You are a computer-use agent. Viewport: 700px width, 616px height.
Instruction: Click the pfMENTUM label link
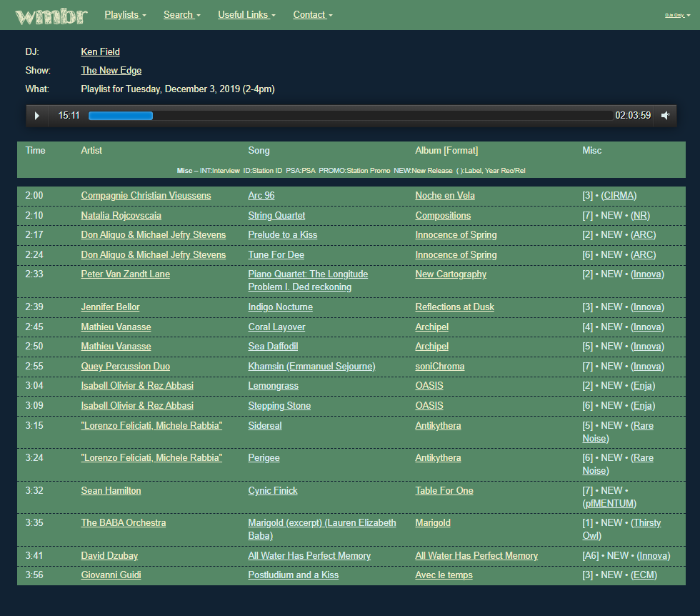pyautogui.click(x=609, y=503)
